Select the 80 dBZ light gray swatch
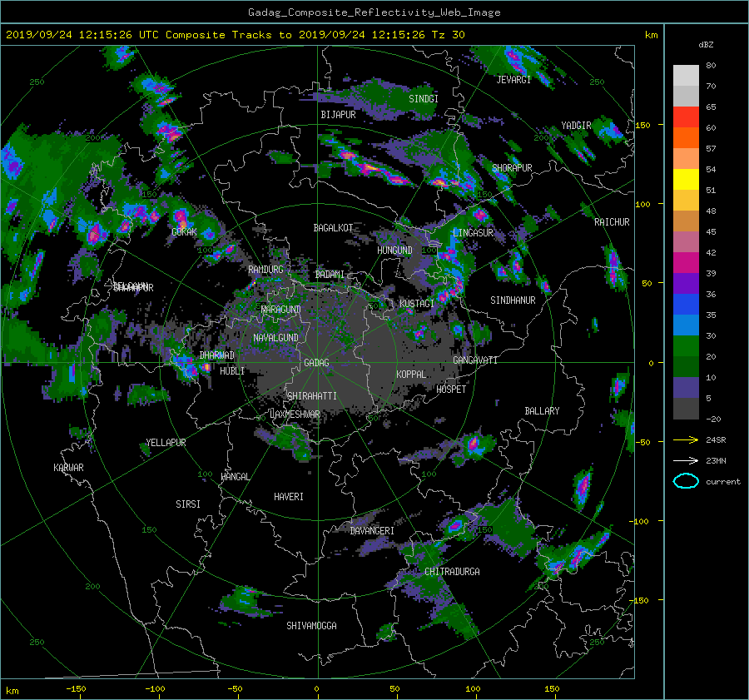749x700 pixels. click(x=686, y=75)
